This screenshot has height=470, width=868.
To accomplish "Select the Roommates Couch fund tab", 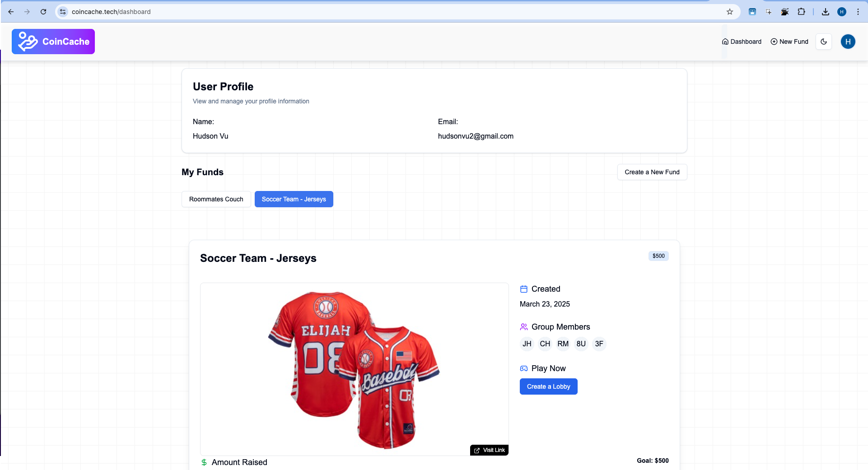I will pyautogui.click(x=216, y=199).
